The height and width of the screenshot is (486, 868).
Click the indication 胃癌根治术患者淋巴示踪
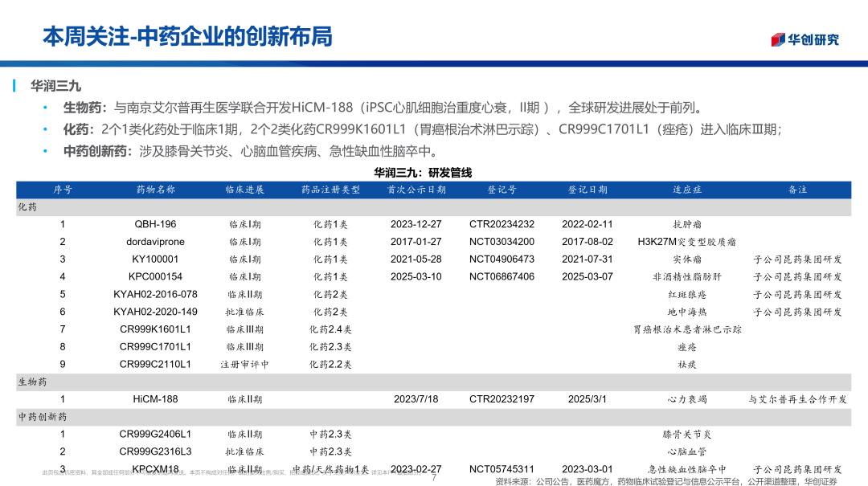pyautogui.click(x=687, y=329)
